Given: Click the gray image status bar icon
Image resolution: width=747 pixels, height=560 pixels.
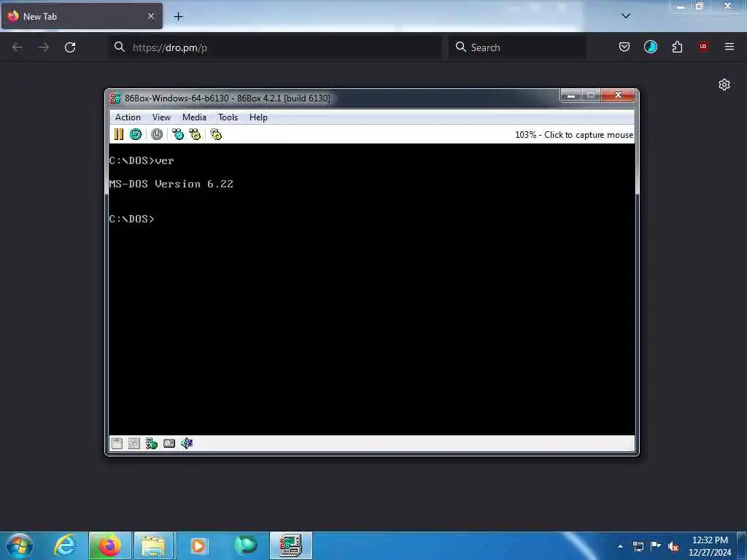Looking at the screenshot, I should click(x=169, y=443).
